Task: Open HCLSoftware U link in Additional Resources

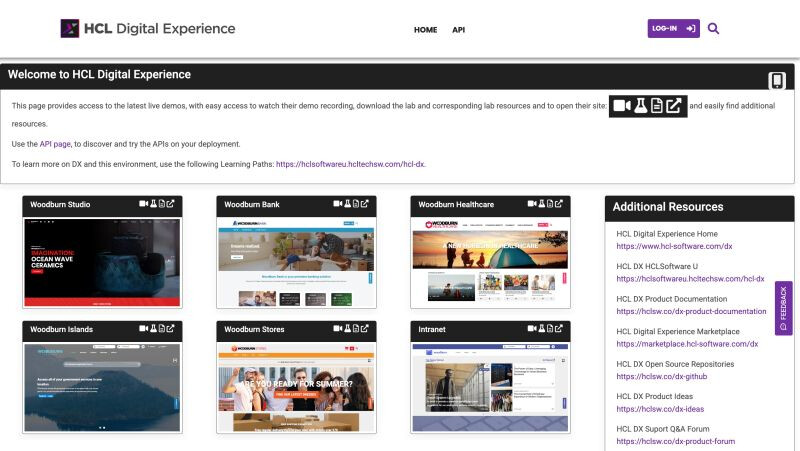Action: 690,279
